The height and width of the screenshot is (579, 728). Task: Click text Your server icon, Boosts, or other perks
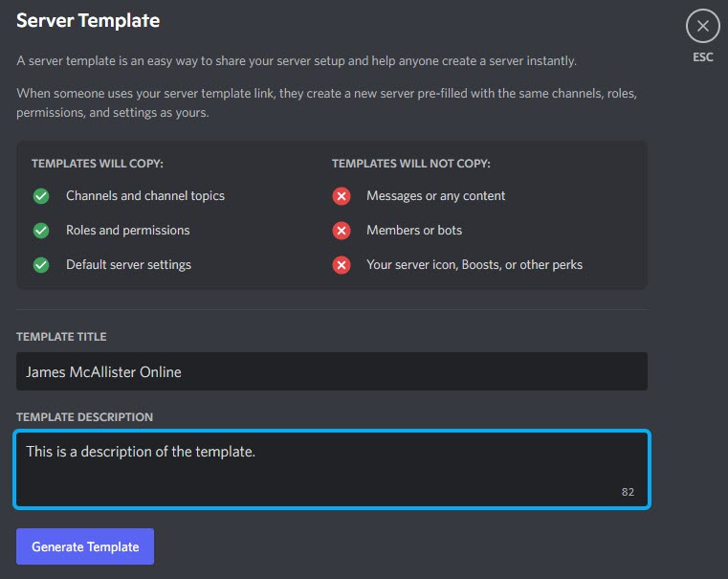[x=474, y=265]
